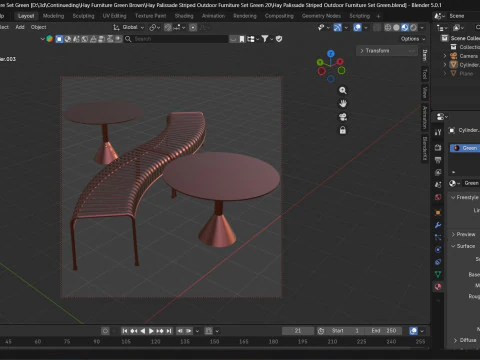Open the Scene properties tab
This screenshot has width=480, height=360.
click(438, 185)
